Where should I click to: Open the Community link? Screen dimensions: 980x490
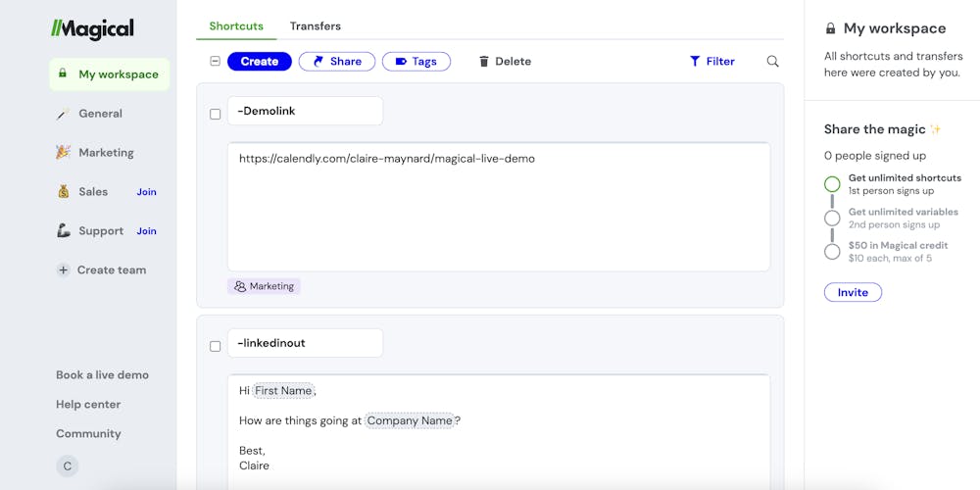point(88,434)
